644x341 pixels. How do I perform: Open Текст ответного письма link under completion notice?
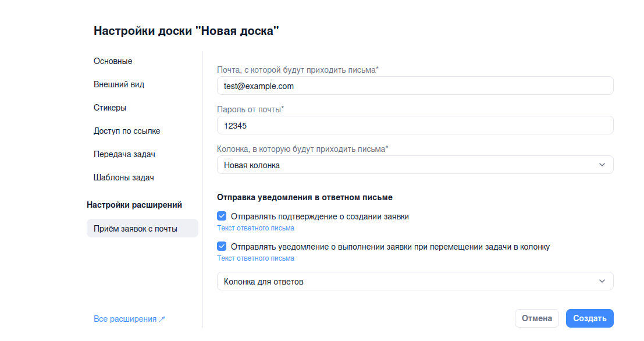[x=255, y=258]
